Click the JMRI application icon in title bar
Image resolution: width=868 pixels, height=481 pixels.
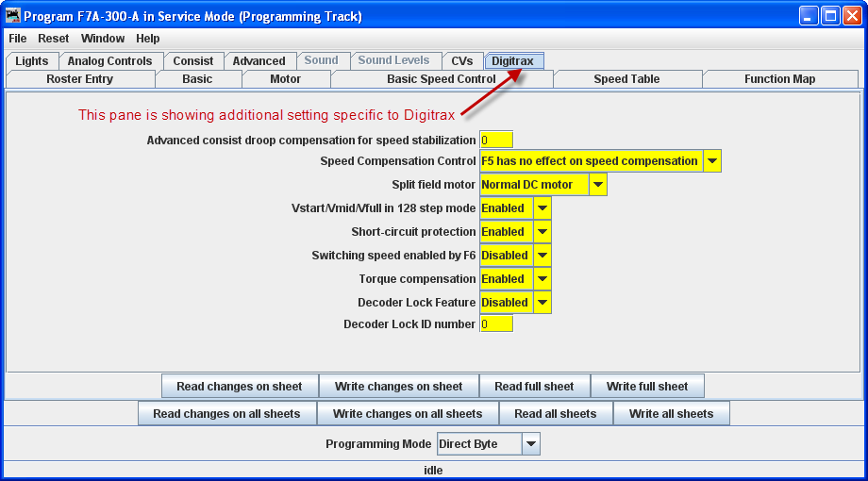pos(12,16)
